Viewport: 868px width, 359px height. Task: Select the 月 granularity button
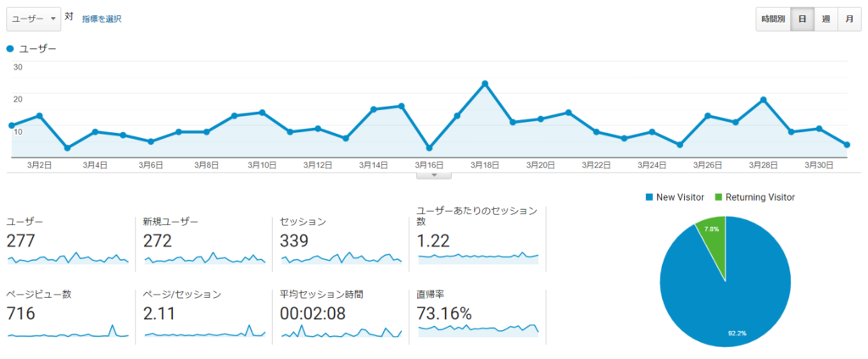[x=849, y=19]
